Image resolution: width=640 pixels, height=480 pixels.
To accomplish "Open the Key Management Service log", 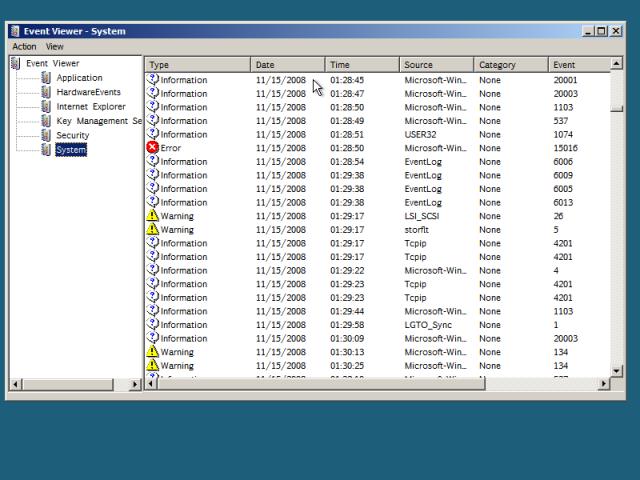I will (99, 121).
